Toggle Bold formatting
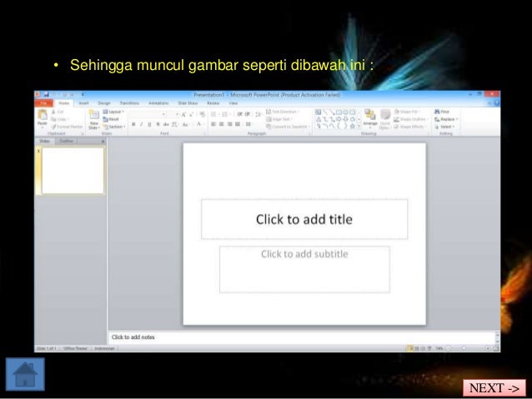This screenshot has height=399, width=532. [x=133, y=124]
